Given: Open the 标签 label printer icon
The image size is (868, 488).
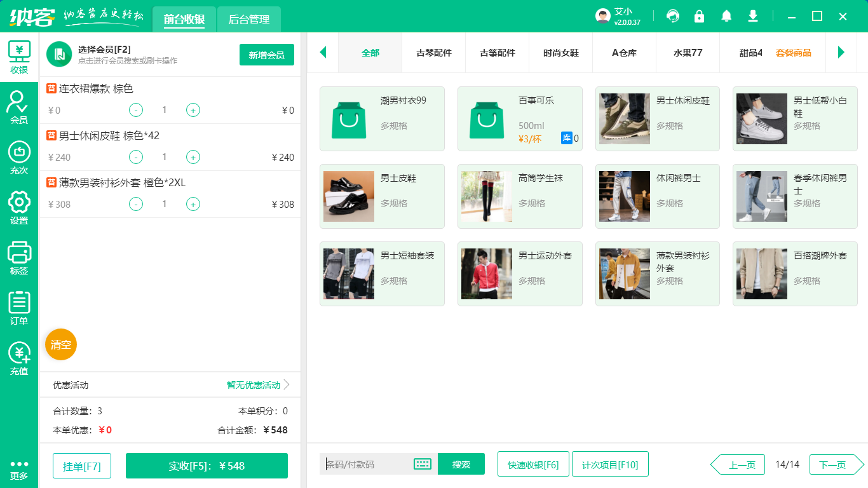Looking at the screenshot, I should pos(19,258).
